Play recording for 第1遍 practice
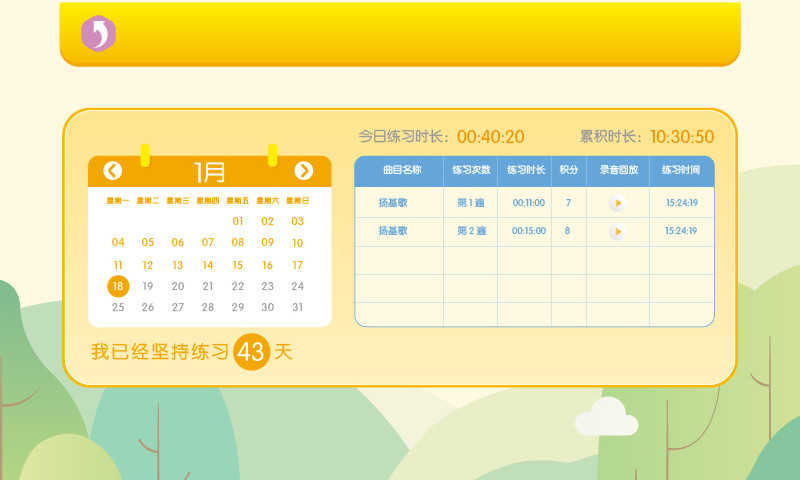This screenshot has height=480, width=800. click(617, 203)
